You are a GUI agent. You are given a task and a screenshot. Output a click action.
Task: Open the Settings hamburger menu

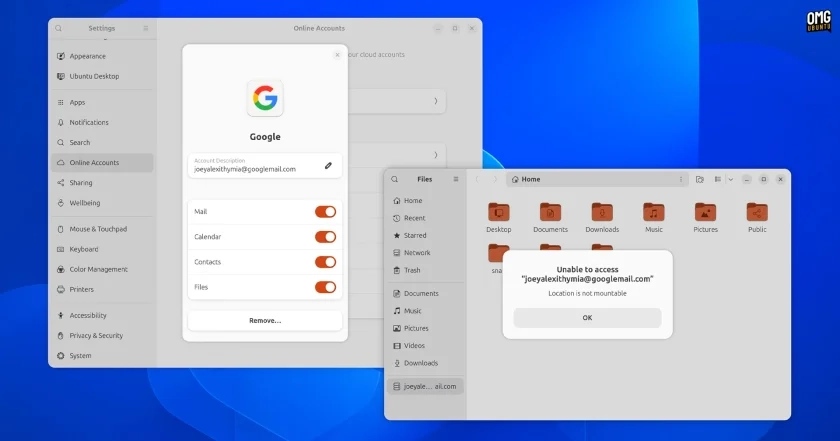tap(146, 28)
